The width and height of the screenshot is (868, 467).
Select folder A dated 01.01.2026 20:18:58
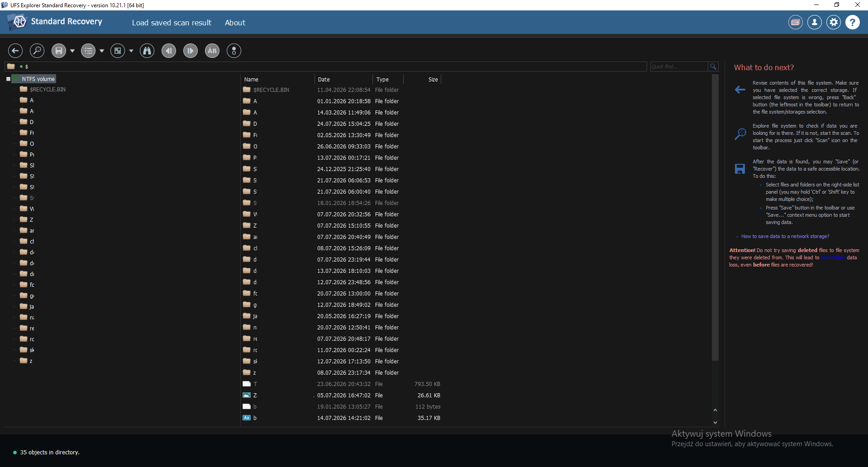342,101
